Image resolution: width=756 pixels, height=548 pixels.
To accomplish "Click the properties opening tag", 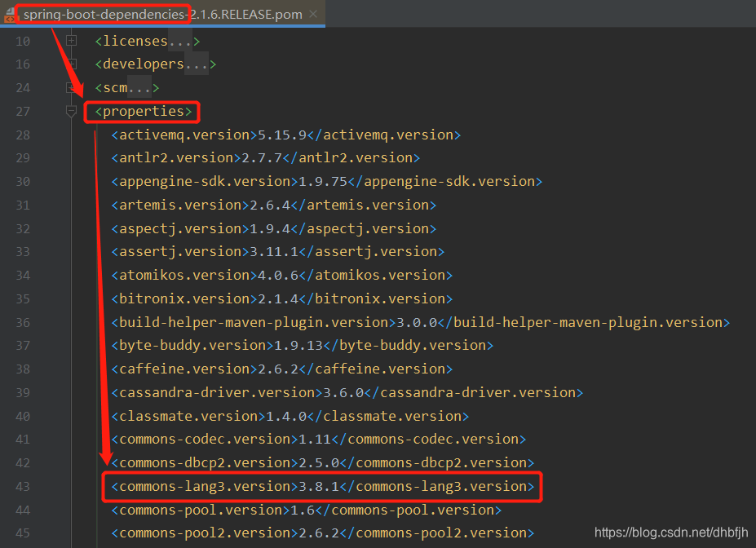I will [144, 112].
